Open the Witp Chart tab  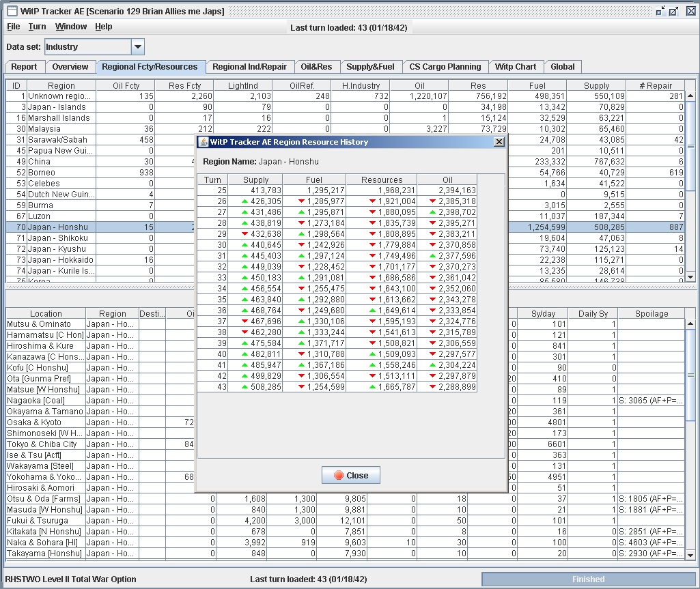pyautogui.click(x=516, y=67)
